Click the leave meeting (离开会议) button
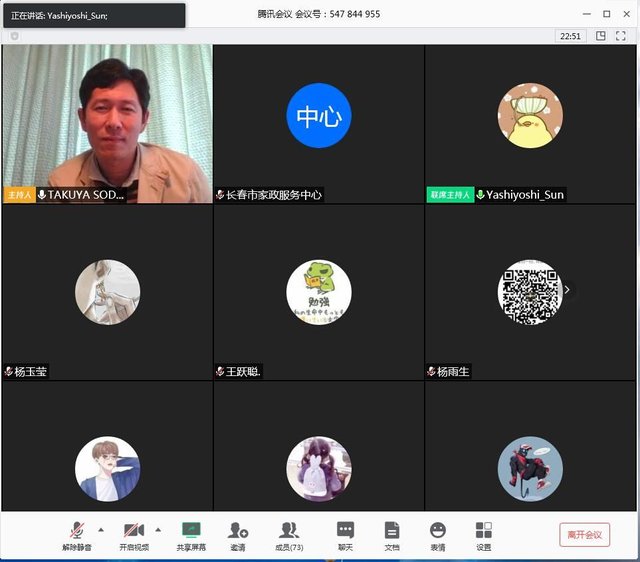This screenshot has width=640, height=562. (584, 535)
